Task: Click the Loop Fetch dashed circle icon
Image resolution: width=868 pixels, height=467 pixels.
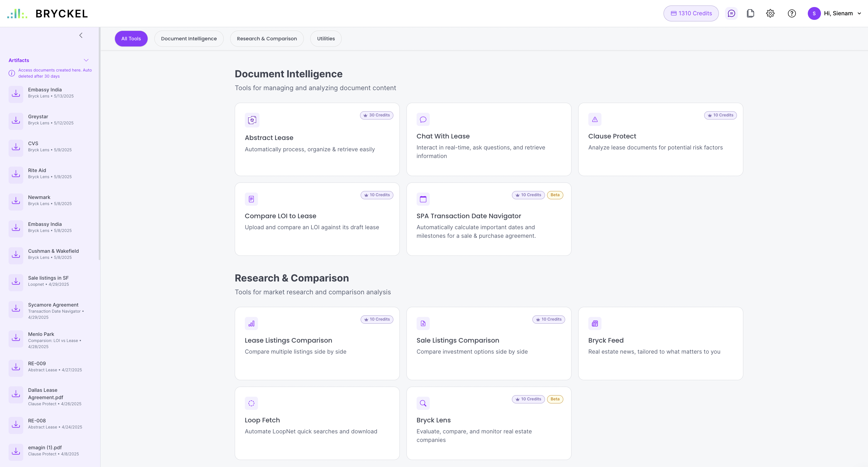Action: (x=251, y=403)
